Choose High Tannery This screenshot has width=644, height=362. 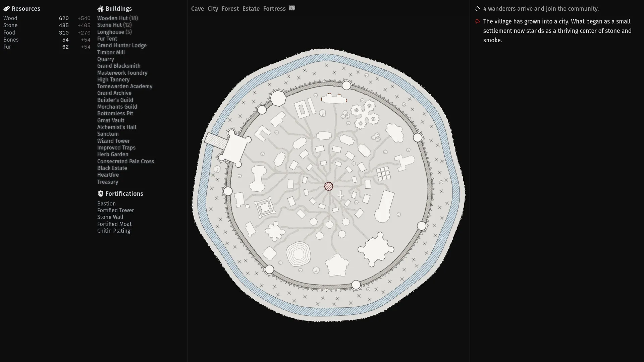113,79
